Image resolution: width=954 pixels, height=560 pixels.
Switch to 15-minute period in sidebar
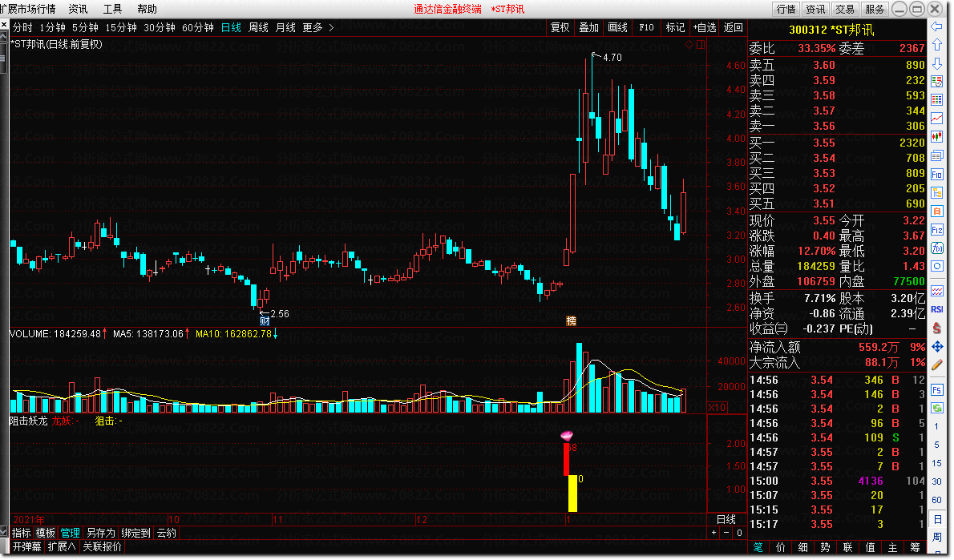[937, 463]
